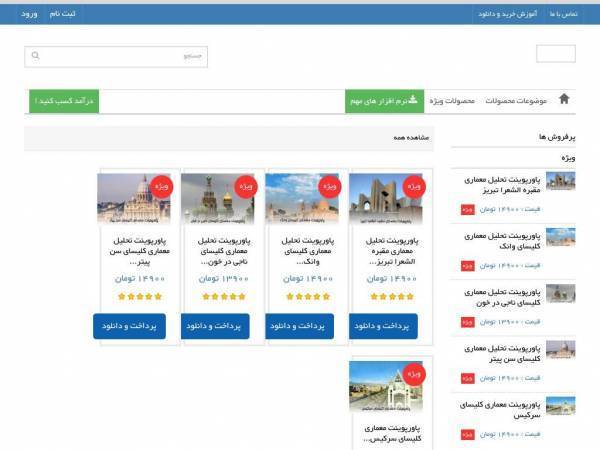Open card title معماری کلیسای سرکیس
The height and width of the screenshot is (450, 600).
point(392,433)
